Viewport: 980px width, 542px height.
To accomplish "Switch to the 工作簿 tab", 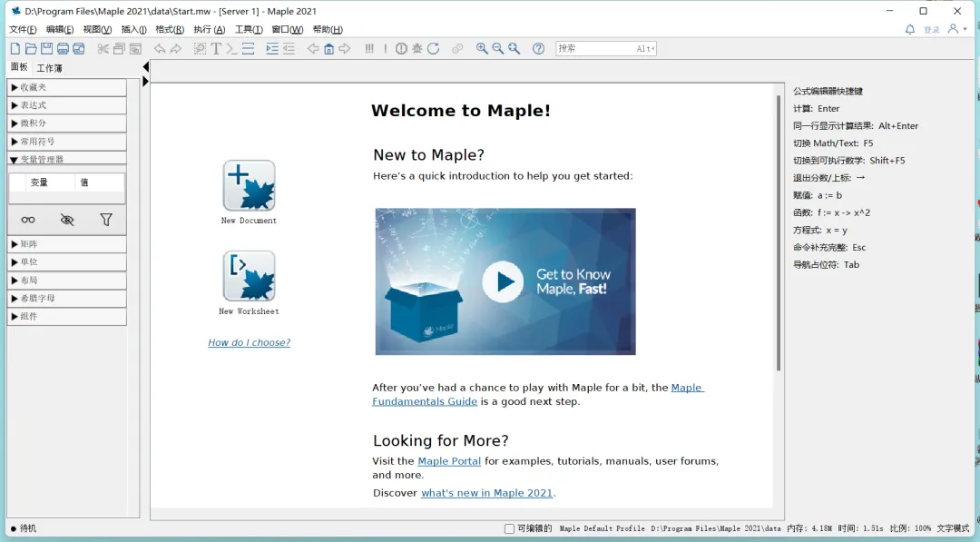I will [49, 68].
